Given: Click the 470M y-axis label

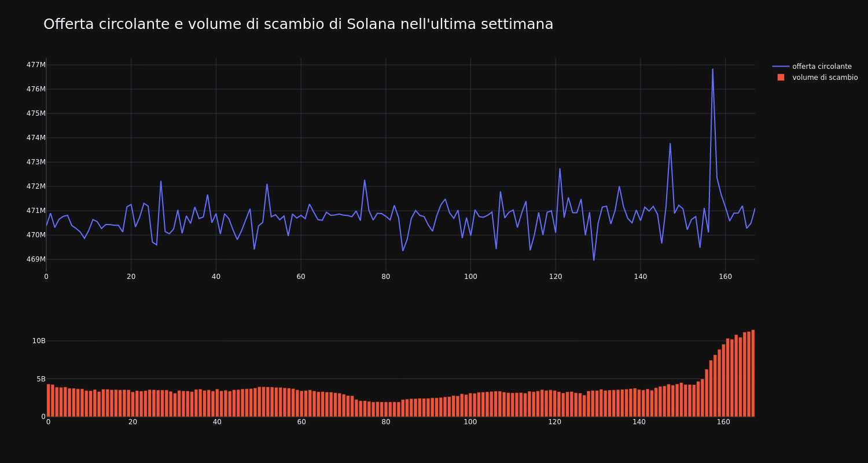Looking at the screenshot, I should click(36, 235).
